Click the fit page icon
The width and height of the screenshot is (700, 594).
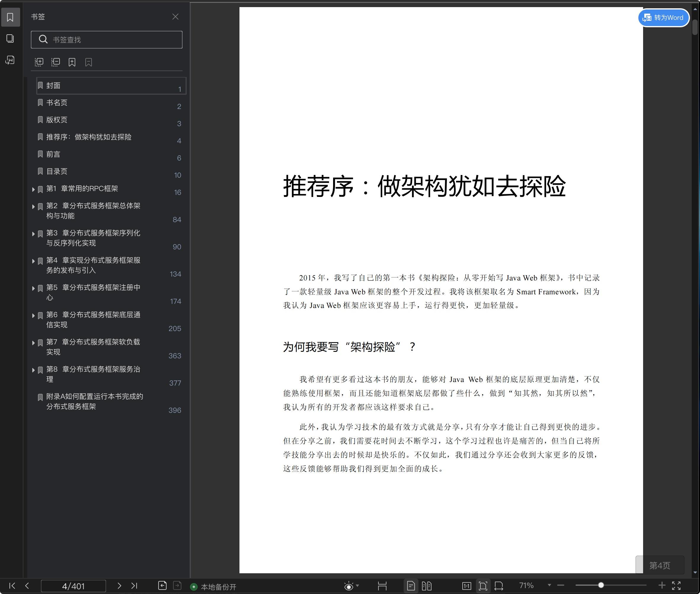point(483,586)
